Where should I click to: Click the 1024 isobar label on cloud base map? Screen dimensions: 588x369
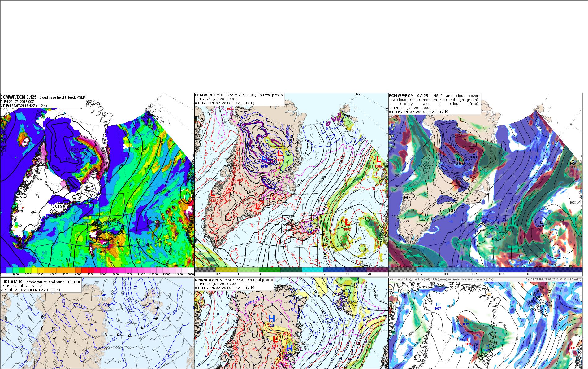[x=74, y=149]
